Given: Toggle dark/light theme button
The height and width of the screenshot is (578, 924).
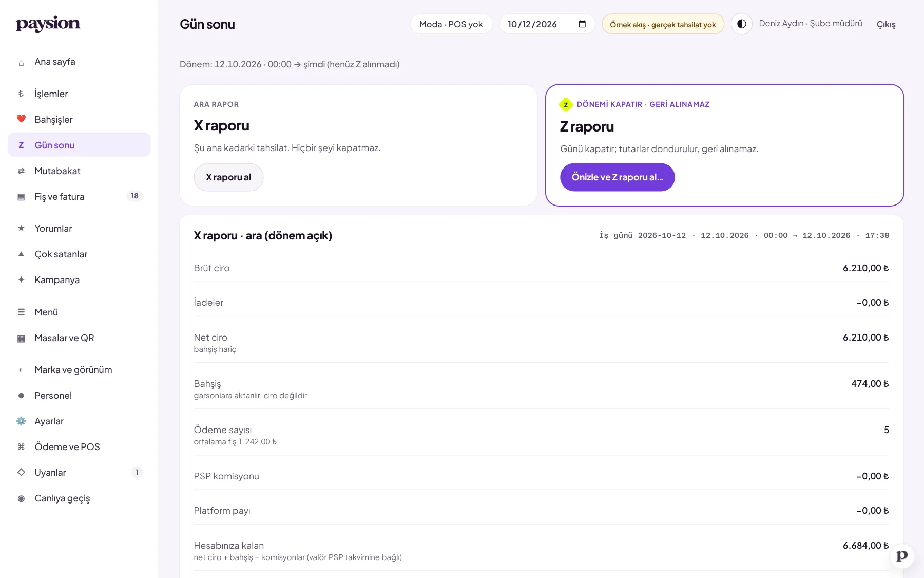Looking at the screenshot, I should pos(742,24).
